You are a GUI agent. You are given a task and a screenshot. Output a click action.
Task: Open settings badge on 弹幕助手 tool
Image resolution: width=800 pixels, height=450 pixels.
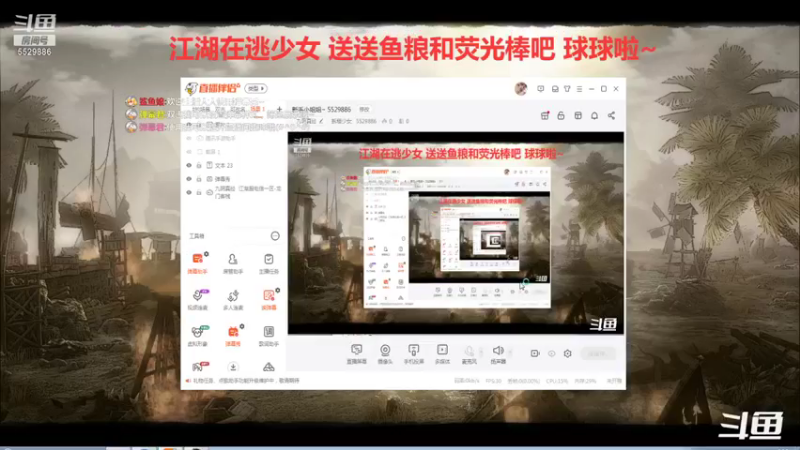tap(206, 254)
